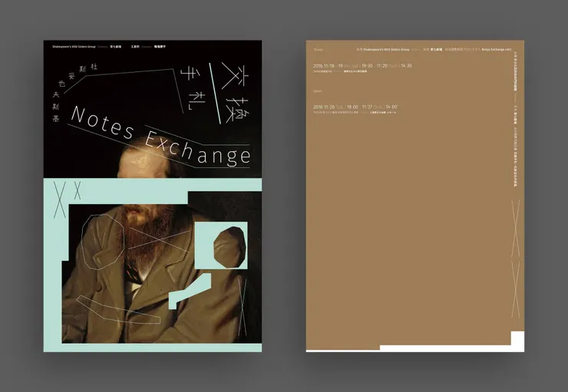The width and height of the screenshot is (568, 392).
Task: Click the front poster with the bearded man
Action: (x=153, y=196)
